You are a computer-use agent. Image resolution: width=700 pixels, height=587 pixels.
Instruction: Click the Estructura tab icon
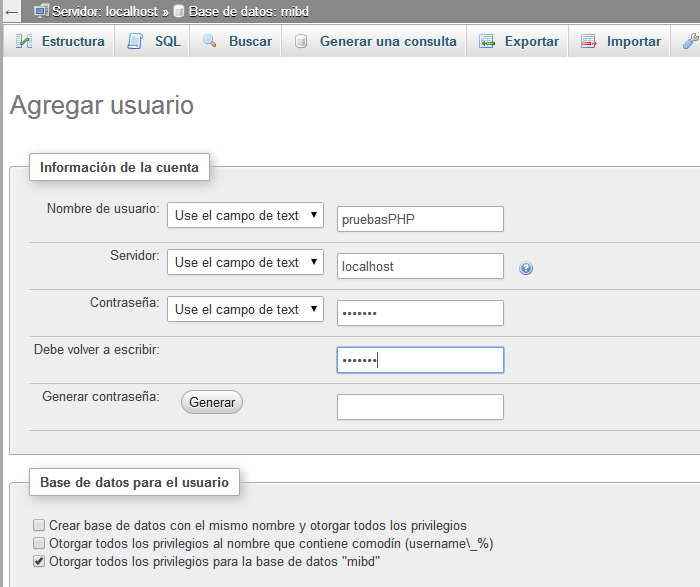point(24,42)
